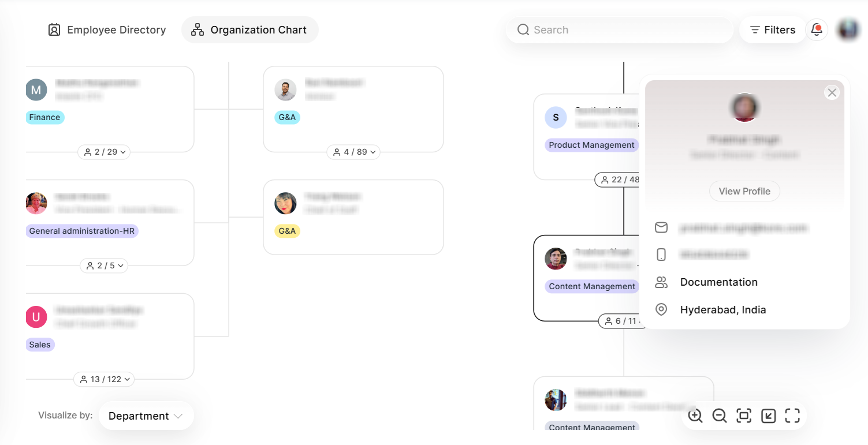Screen dimensions: 868x445
Task: Expand the G&A 4 / 89 reports
Action: tap(353, 152)
